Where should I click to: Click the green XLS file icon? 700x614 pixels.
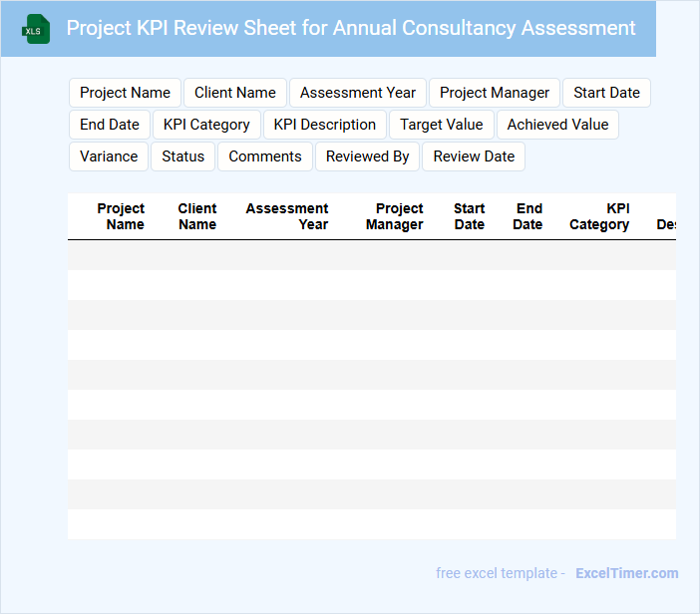pos(36,29)
